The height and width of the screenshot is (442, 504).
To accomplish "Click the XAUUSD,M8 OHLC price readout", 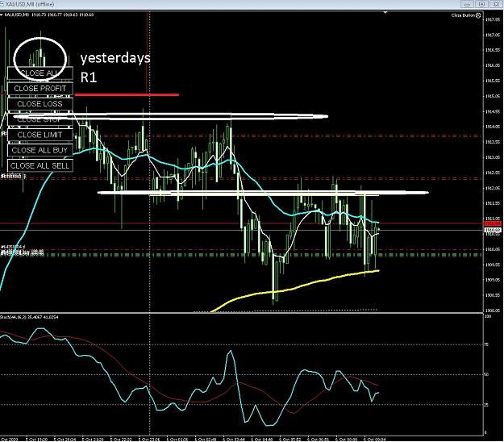I will click(x=63, y=15).
